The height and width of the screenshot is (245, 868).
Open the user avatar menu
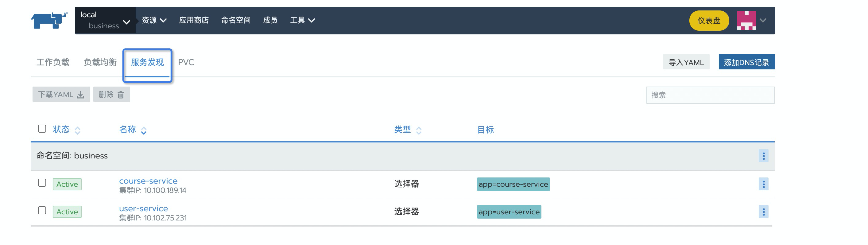pyautogui.click(x=752, y=21)
